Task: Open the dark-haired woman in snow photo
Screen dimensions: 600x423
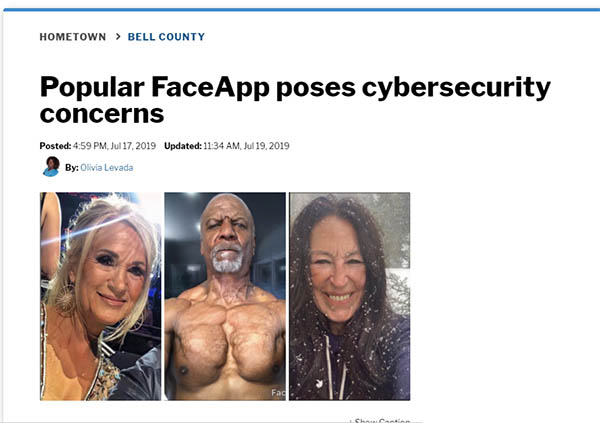Action: (x=349, y=296)
